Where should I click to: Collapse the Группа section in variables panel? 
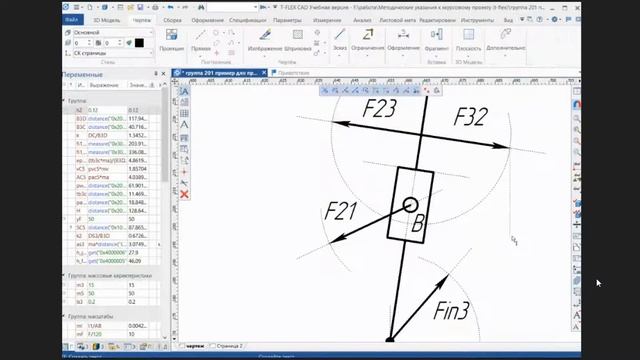(64, 100)
